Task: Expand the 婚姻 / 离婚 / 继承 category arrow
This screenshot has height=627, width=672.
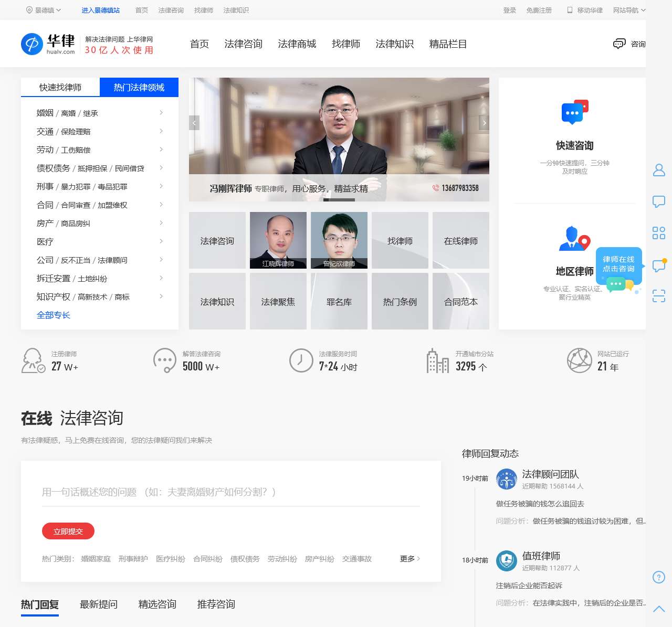Action: (161, 113)
